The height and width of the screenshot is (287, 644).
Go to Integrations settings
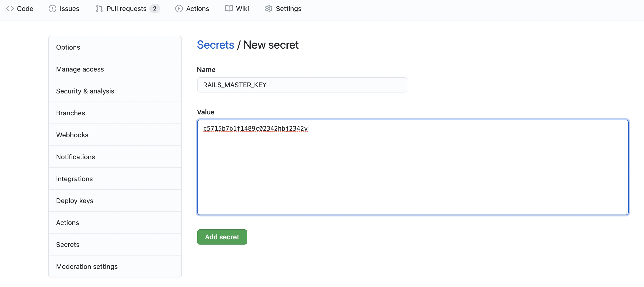tap(115, 179)
